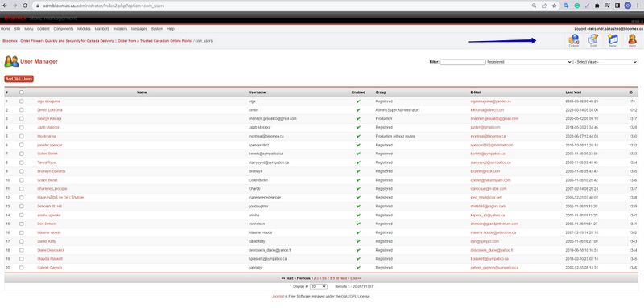
Task: Select the Gabriel Gagnon row checkbox
Action: [22, 268]
